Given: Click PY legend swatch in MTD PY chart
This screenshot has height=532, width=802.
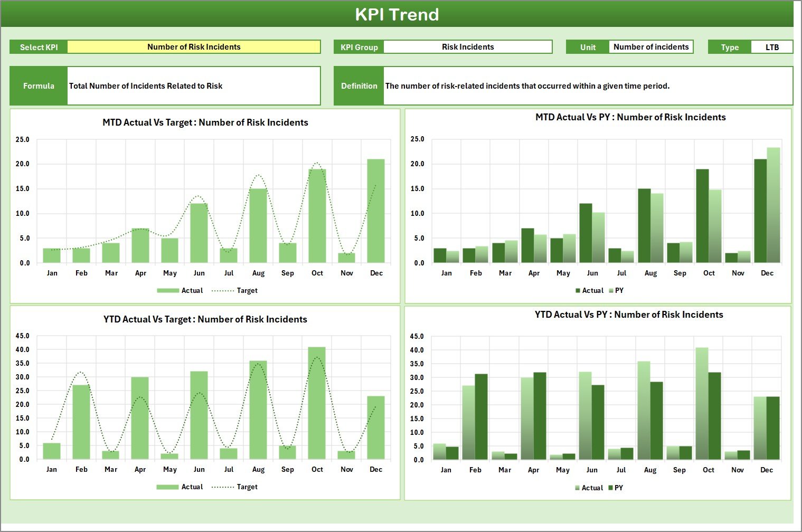Looking at the screenshot, I should (x=611, y=291).
